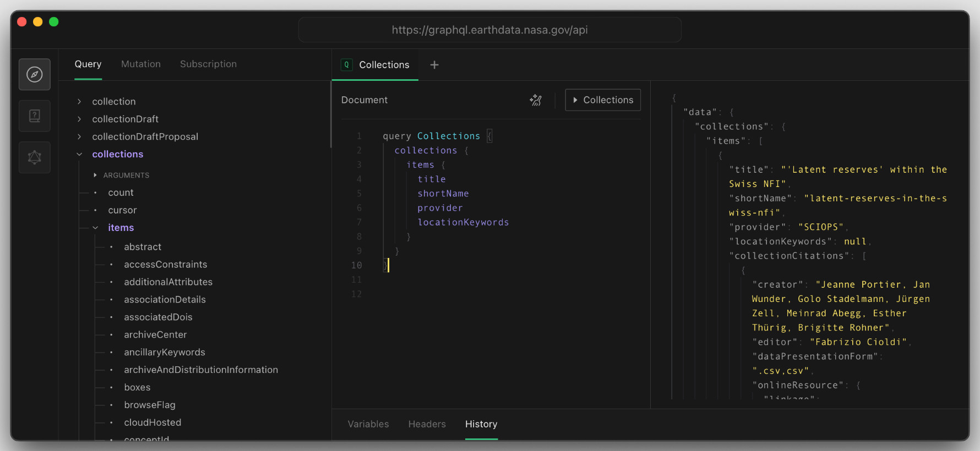Select the Collections document tab

(375, 65)
